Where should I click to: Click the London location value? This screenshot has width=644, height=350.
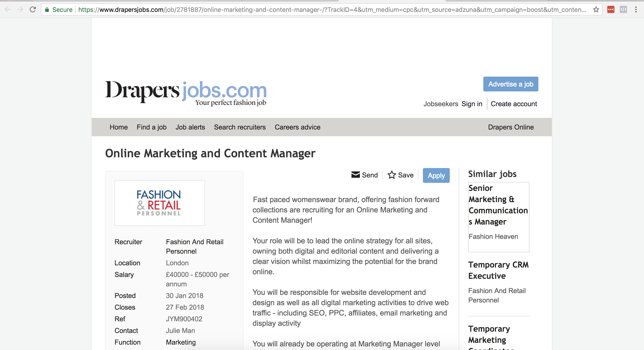click(177, 263)
